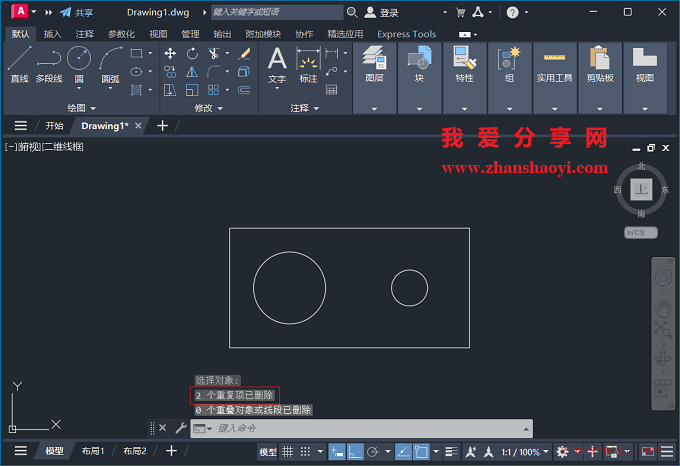Click the Explode tool icon
This screenshot has height=466, width=680.
[x=244, y=72]
